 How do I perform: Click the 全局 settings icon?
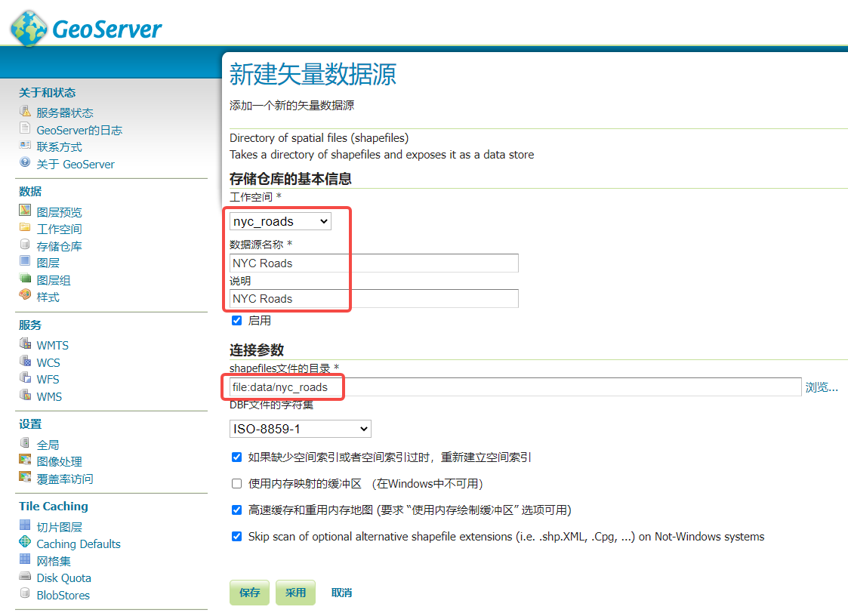point(25,442)
